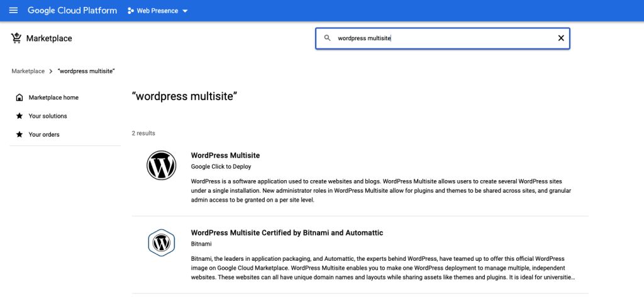Image resolution: width=644 pixels, height=308 pixels.
Task: Open the hamburger navigation menu
Action: [x=13, y=11]
